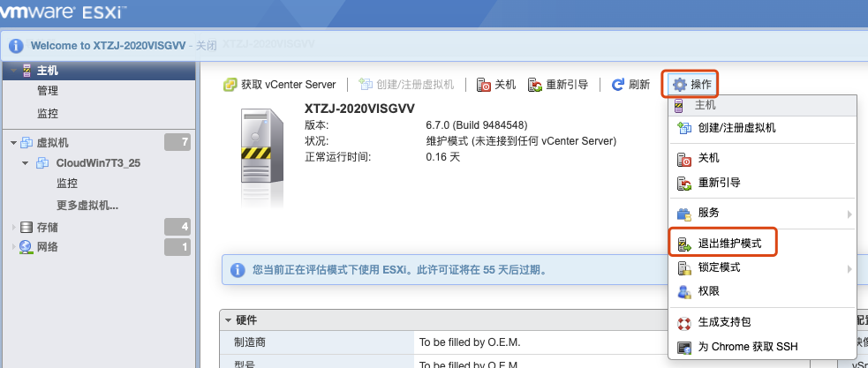The width and height of the screenshot is (868, 368).
Task: Click the 0.16 天 uptime value
Action: [x=443, y=157]
